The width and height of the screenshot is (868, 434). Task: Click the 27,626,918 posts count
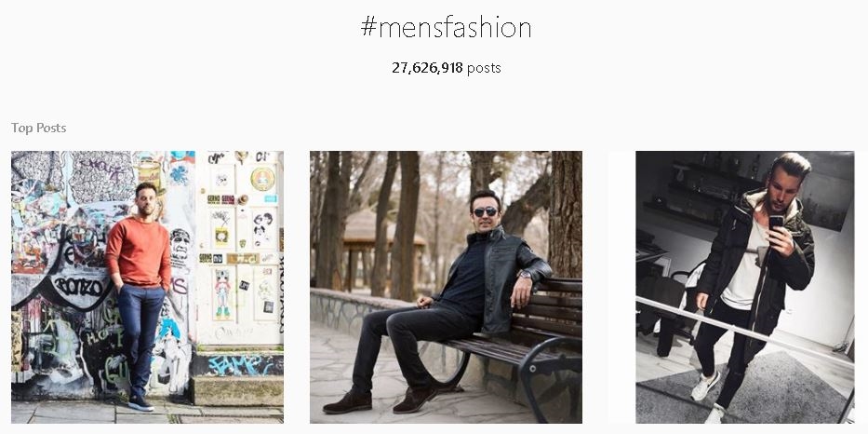446,68
